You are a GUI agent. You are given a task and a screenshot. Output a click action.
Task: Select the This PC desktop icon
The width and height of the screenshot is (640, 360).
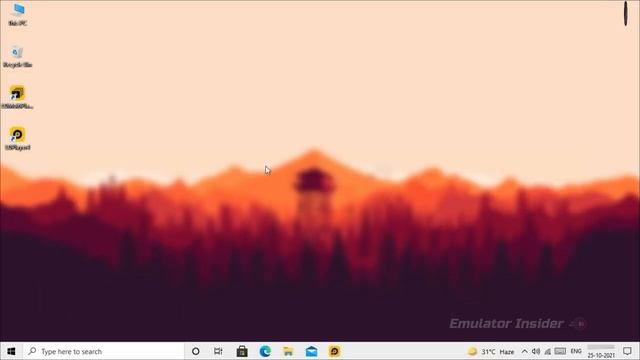pyautogui.click(x=18, y=14)
